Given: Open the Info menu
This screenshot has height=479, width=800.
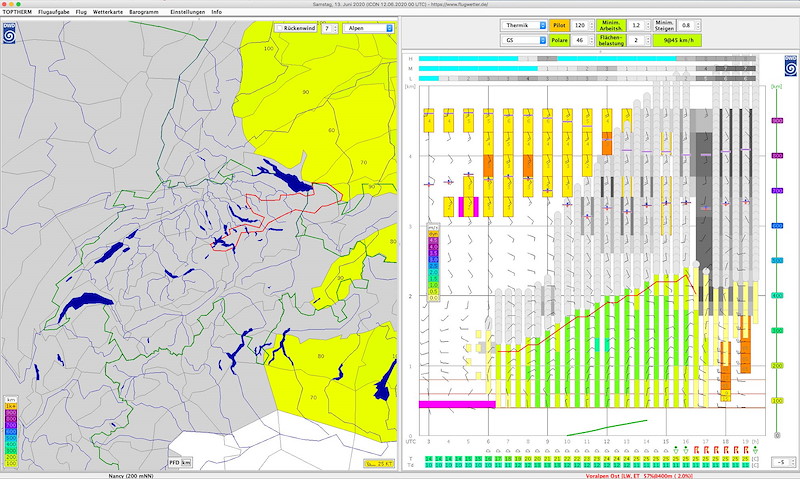Looking at the screenshot, I should click(x=216, y=12).
